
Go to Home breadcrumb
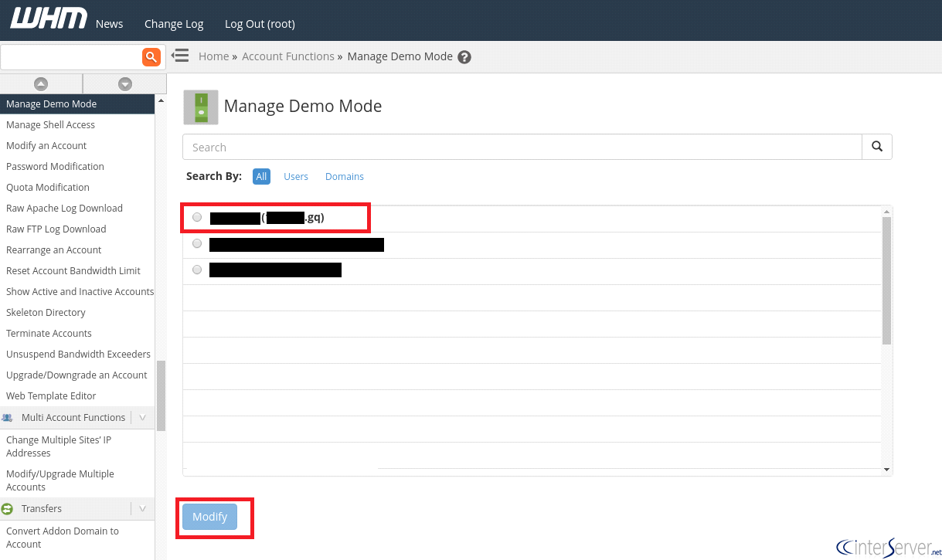(x=213, y=56)
